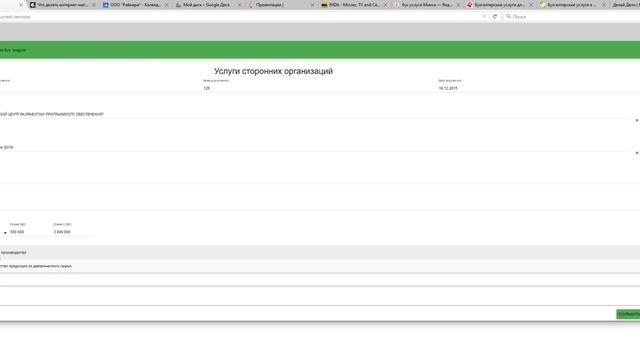The width and height of the screenshot is (640, 360).
Task: Close the Google Диск tab
Action: point(239,5)
